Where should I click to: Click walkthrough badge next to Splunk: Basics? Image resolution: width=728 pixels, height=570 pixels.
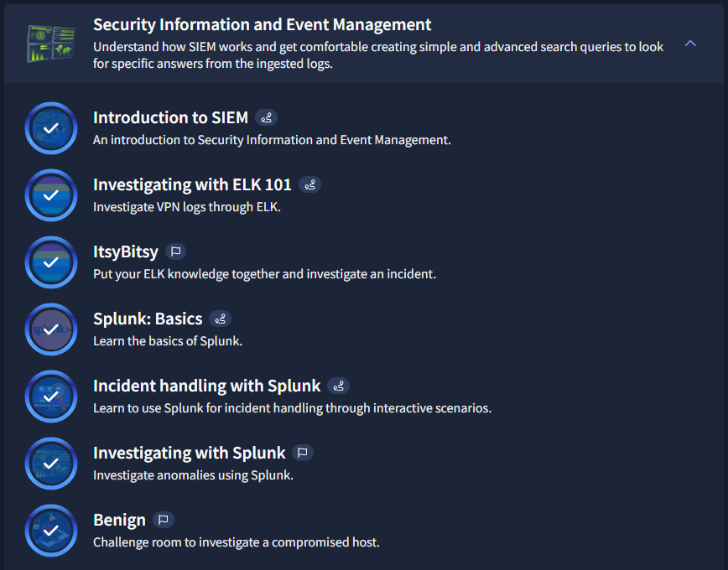220,319
